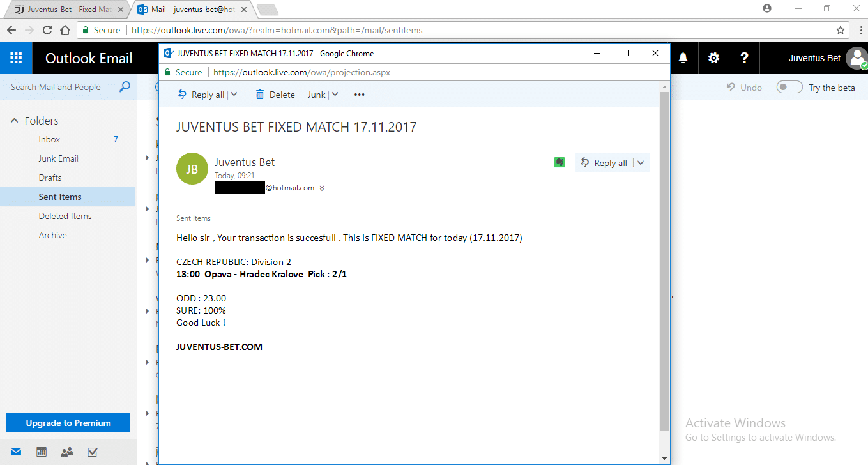Screen dimensions: 868x465
Task: View site info via popup Secure padlock
Action: pyautogui.click(x=169, y=72)
